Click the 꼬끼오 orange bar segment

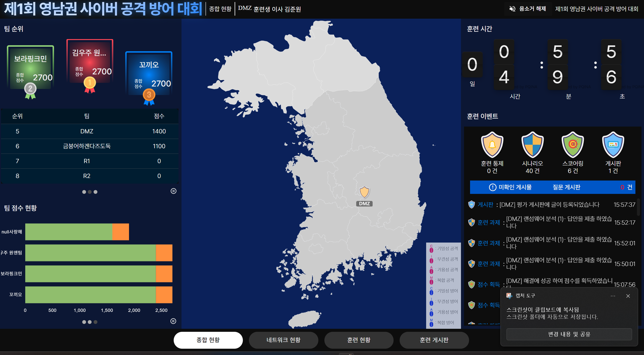click(164, 295)
